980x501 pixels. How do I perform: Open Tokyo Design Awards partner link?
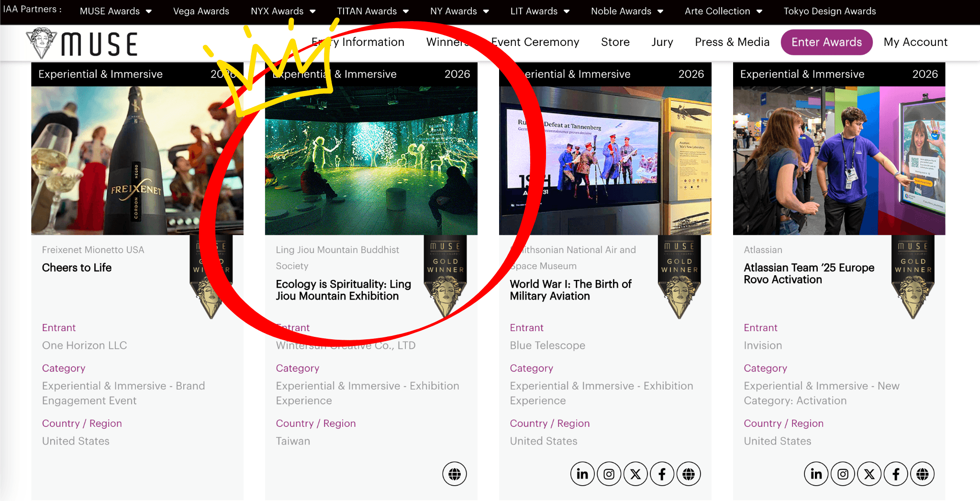point(830,11)
